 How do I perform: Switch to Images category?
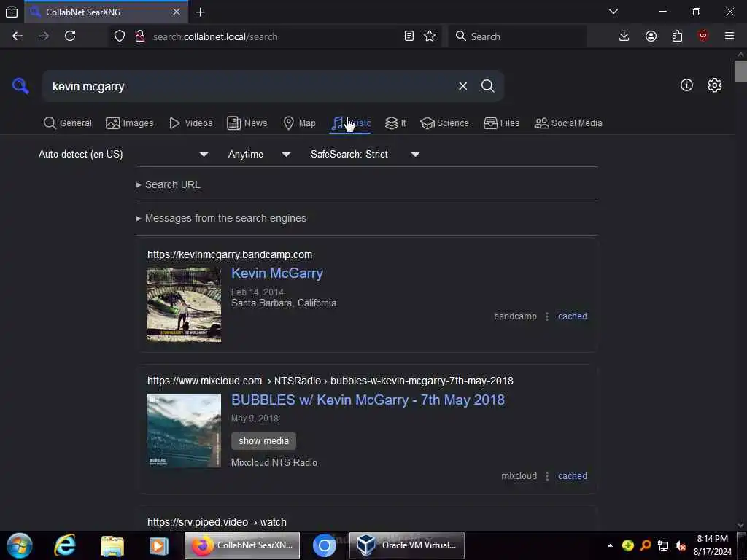[x=130, y=123]
